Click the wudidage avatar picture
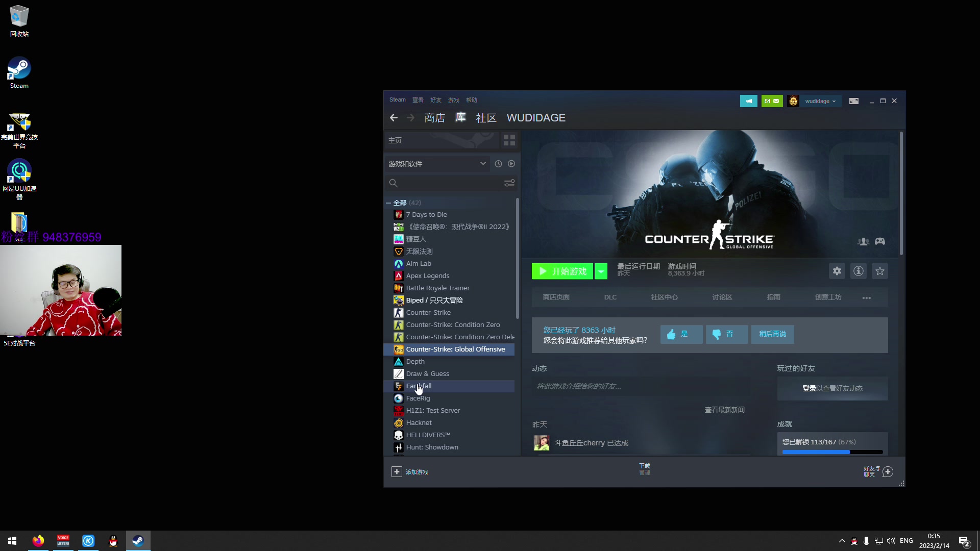Image resolution: width=980 pixels, height=551 pixels. [793, 101]
